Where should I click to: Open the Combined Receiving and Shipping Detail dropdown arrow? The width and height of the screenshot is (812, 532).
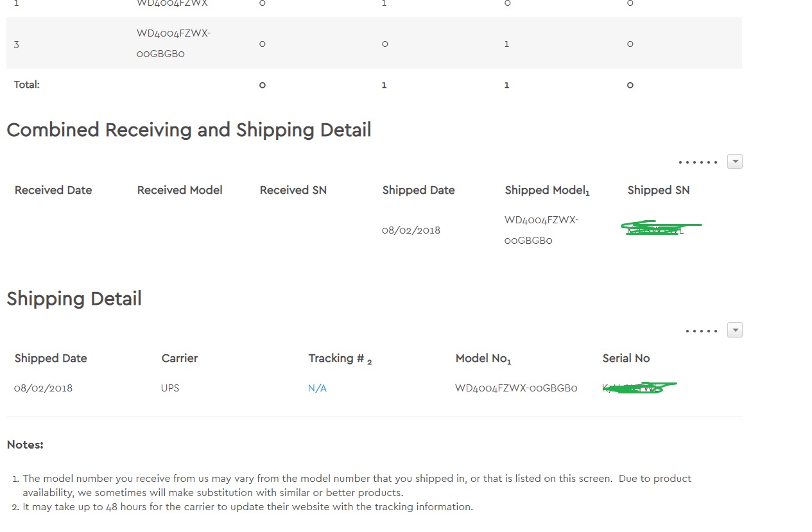click(x=735, y=162)
